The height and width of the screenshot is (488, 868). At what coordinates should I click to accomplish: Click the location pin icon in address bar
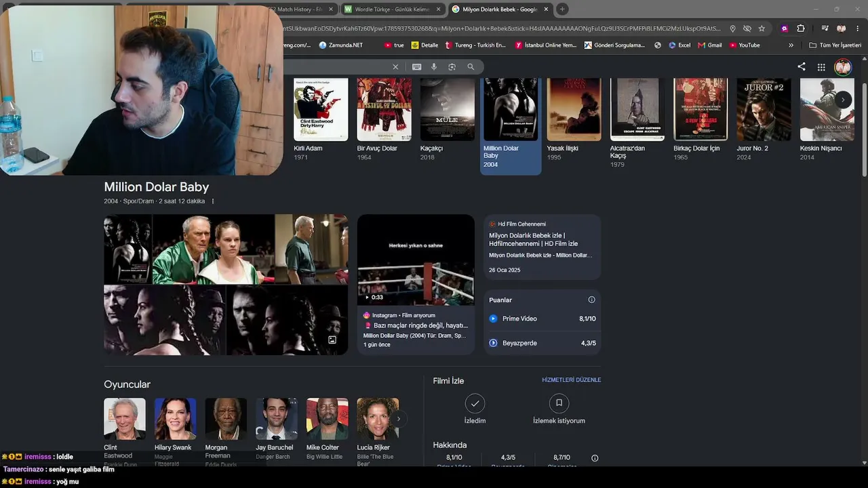(732, 28)
